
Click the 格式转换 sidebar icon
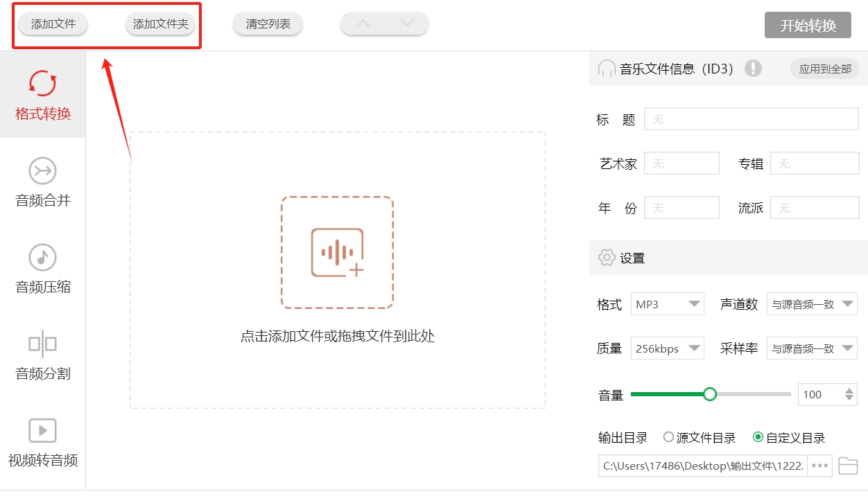[42, 83]
